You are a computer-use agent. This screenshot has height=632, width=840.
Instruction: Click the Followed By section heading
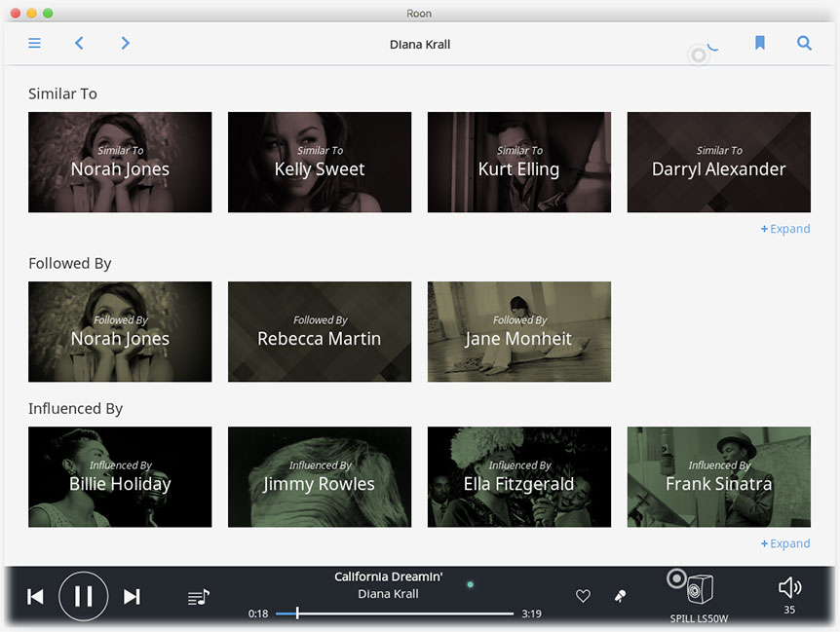[x=69, y=263]
